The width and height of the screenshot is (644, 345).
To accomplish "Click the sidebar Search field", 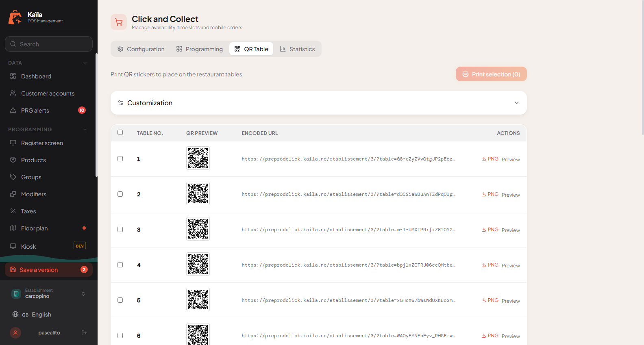I will (x=49, y=44).
